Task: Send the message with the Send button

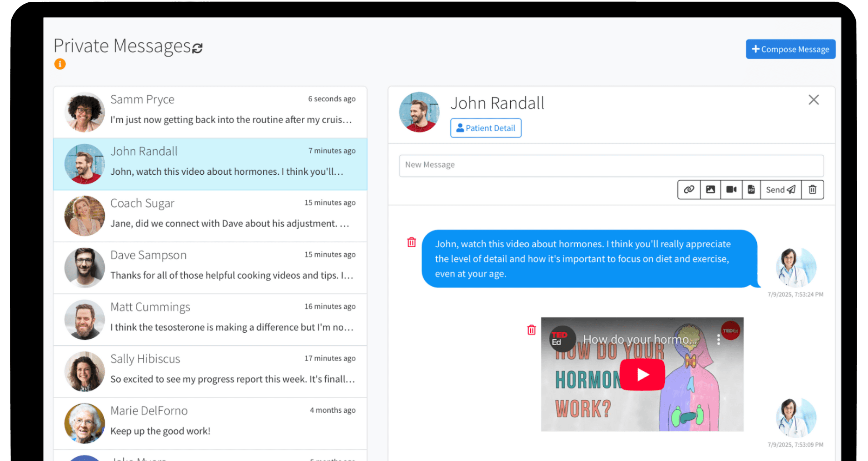Action: coord(781,190)
